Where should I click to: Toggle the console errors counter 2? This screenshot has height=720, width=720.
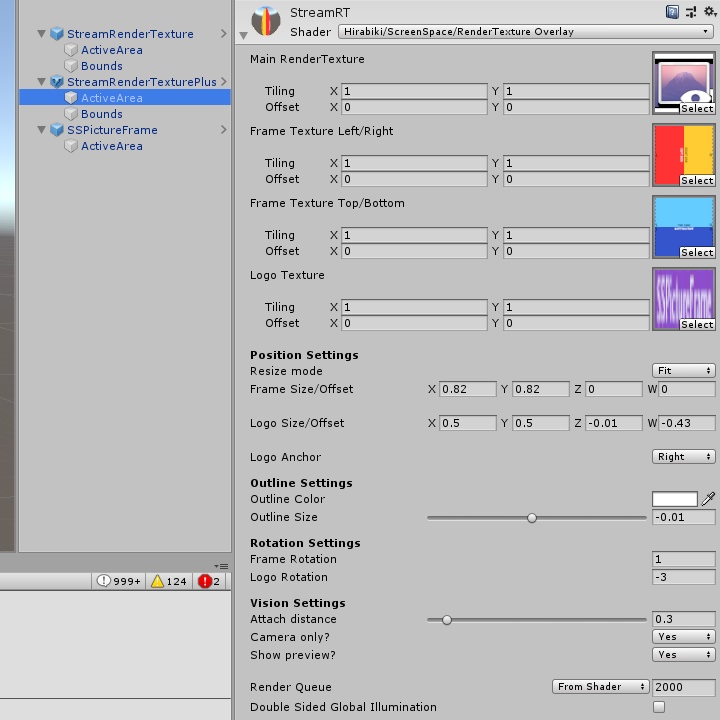tap(209, 581)
